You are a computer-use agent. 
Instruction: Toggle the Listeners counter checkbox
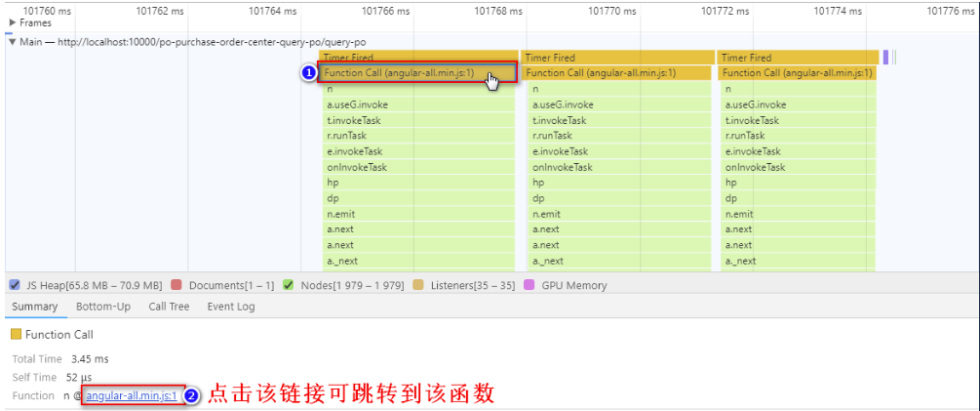[x=418, y=285]
